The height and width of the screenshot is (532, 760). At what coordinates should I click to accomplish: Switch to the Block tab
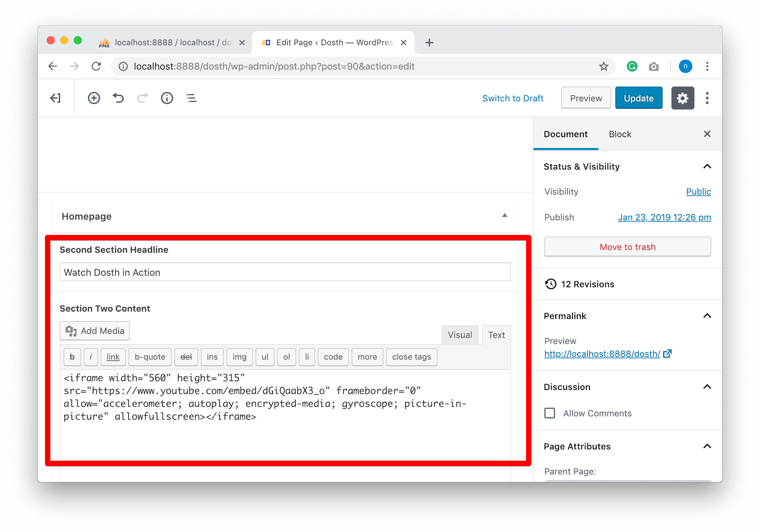(620, 134)
